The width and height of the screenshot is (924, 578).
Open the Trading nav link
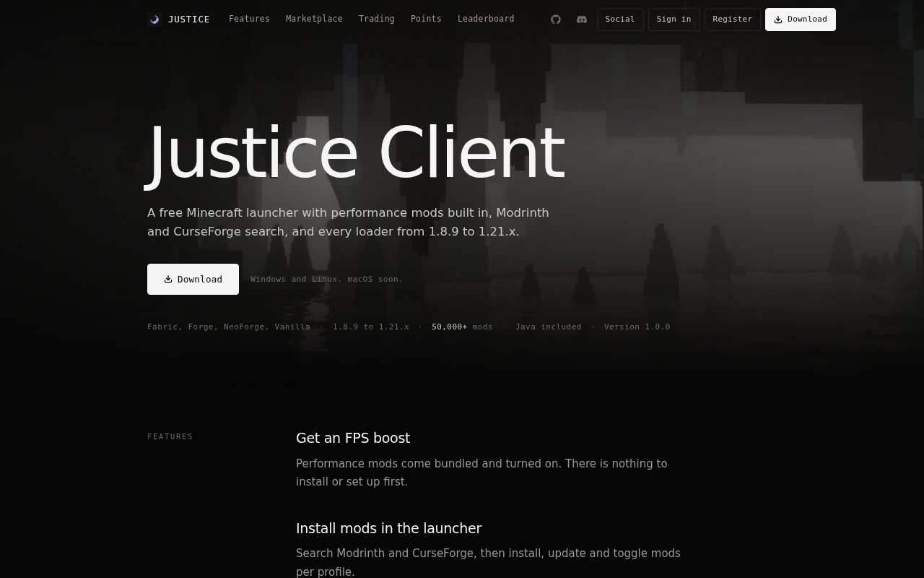pyautogui.click(x=377, y=19)
